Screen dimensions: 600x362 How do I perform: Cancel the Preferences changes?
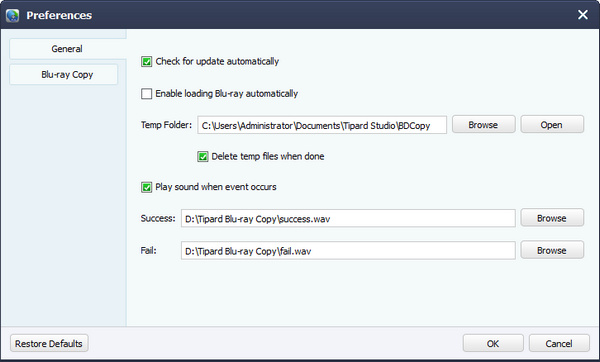click(x=559, y=343)
